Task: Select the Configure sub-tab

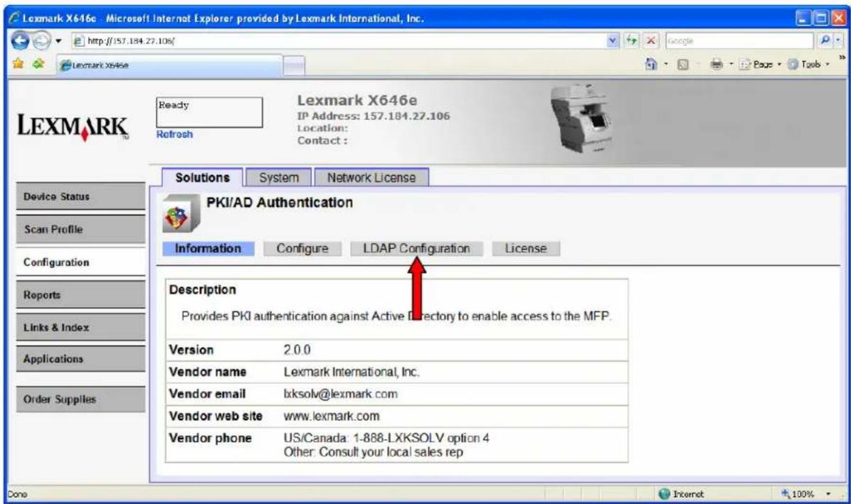Action: pyautogui.click(x=302, y=248)
